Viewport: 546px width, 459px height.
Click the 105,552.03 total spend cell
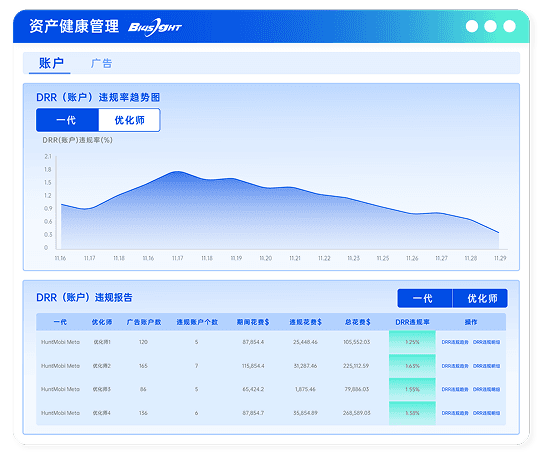tap(357, 342)
